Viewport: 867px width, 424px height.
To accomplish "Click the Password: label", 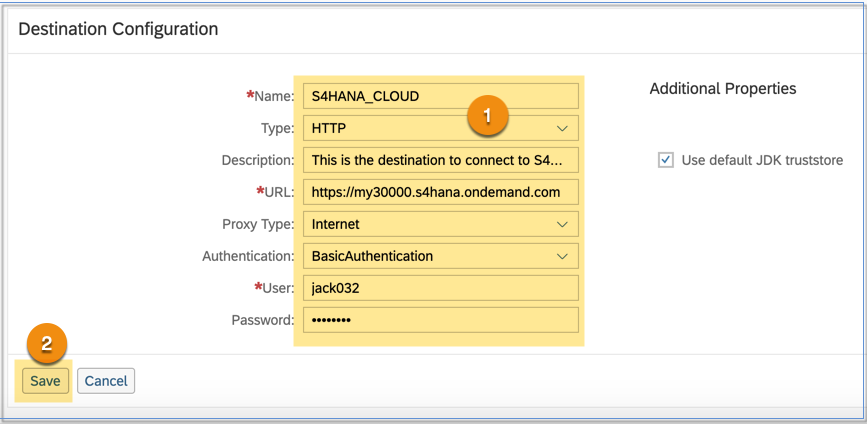I will (x=263, y=320).
